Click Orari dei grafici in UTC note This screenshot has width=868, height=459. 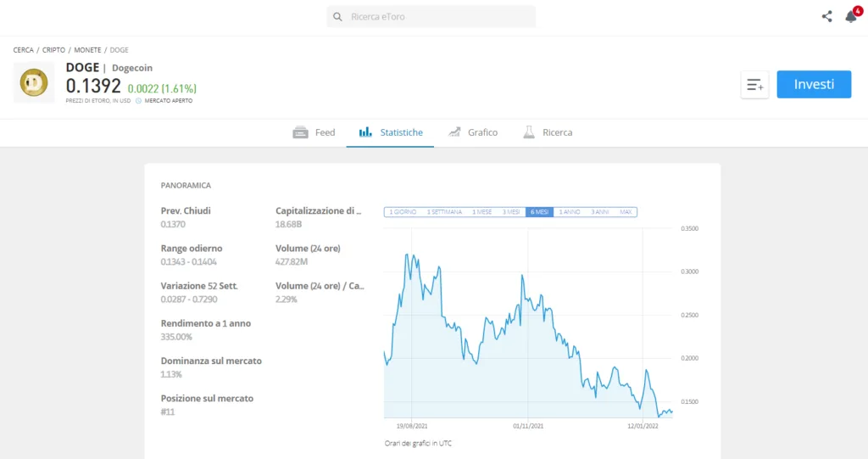418,444
